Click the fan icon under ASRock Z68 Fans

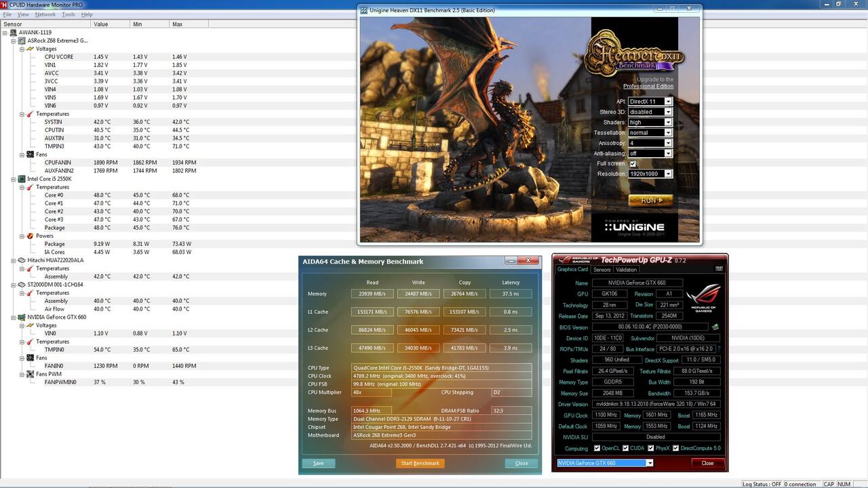[30, 155]
